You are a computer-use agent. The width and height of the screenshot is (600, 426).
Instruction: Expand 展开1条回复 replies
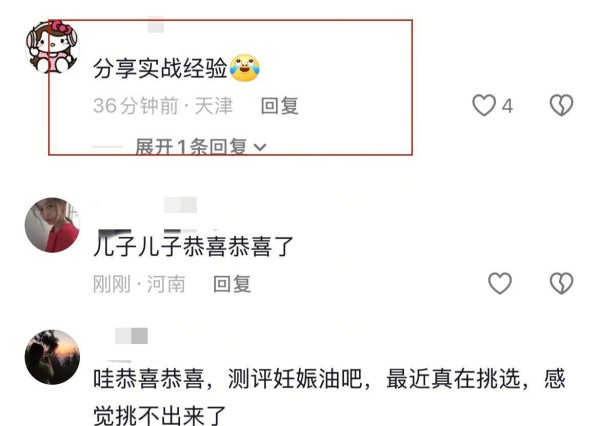pyautogui.click(x=191, y=147)
